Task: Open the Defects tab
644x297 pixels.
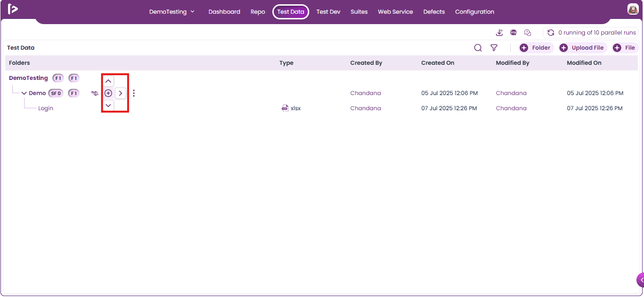Action: 434,12
